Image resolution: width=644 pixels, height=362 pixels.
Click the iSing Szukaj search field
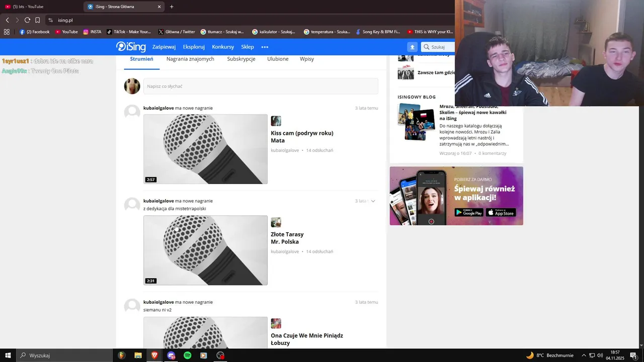tap(438, 47)
